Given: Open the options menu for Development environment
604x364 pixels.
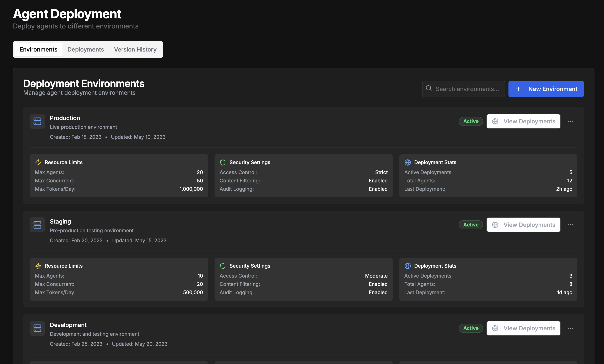Looking at the screenshot, I should (x=571, y=328).
